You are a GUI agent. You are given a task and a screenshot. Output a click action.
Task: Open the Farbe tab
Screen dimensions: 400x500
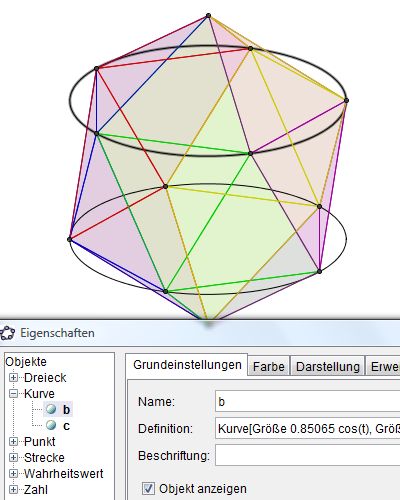(x=269, y=366)
